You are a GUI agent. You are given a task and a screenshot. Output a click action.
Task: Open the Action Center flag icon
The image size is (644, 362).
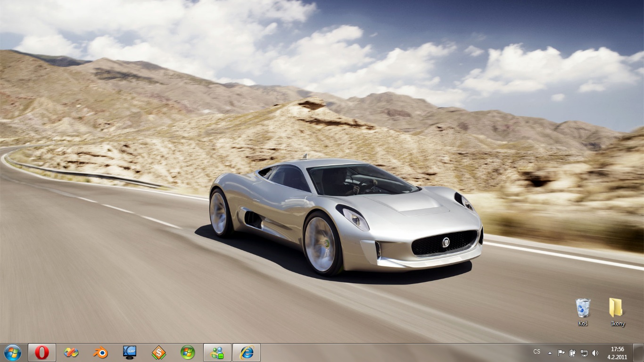click(561, 353)
